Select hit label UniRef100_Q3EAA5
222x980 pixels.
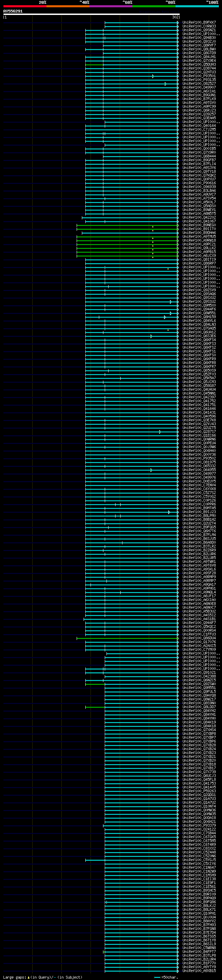pos(199,118)
